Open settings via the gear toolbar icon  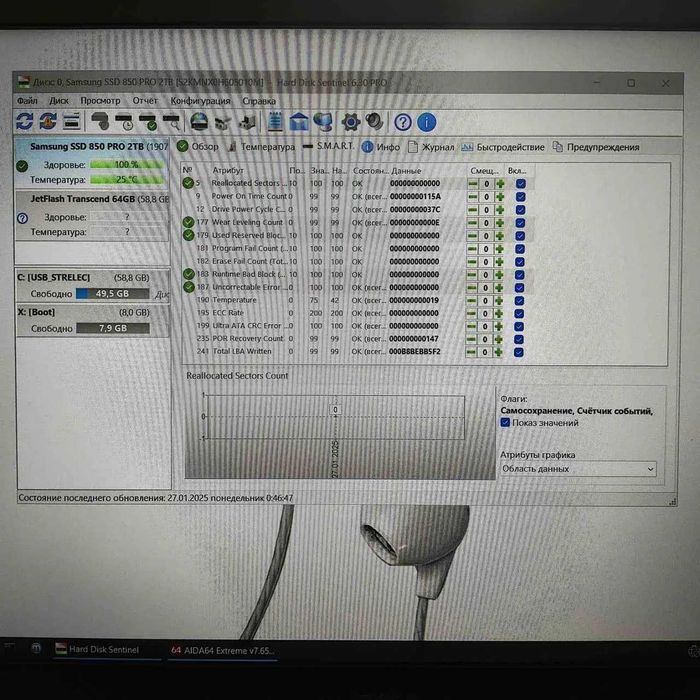click(351, 121)
